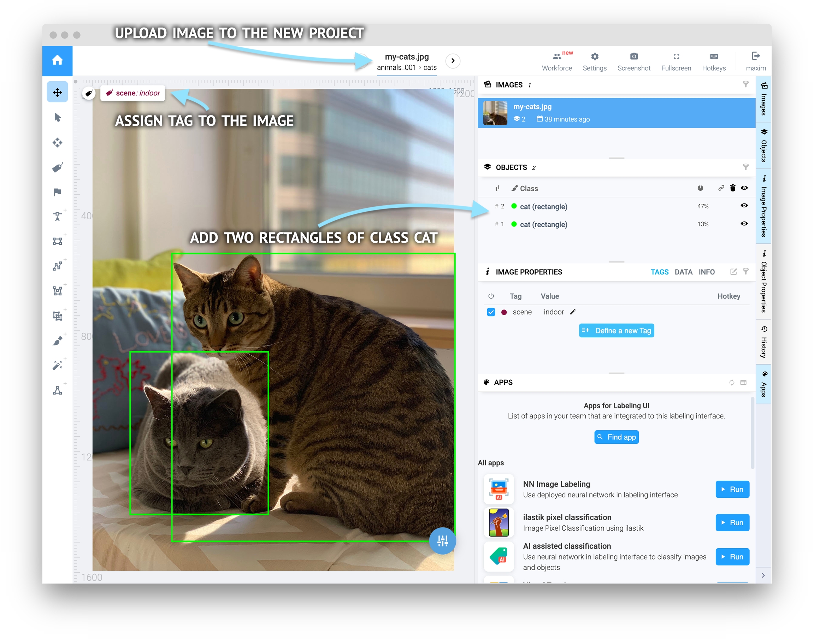This screenshot has height=644, width=814.
Task: Log out via maxim exit icon
Action: (756, 61)
